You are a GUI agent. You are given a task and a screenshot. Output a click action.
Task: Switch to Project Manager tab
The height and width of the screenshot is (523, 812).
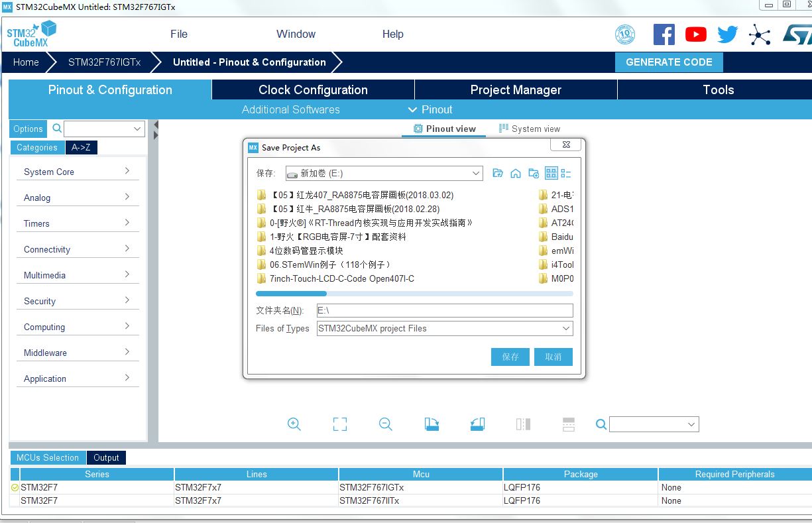click(516, 90)
